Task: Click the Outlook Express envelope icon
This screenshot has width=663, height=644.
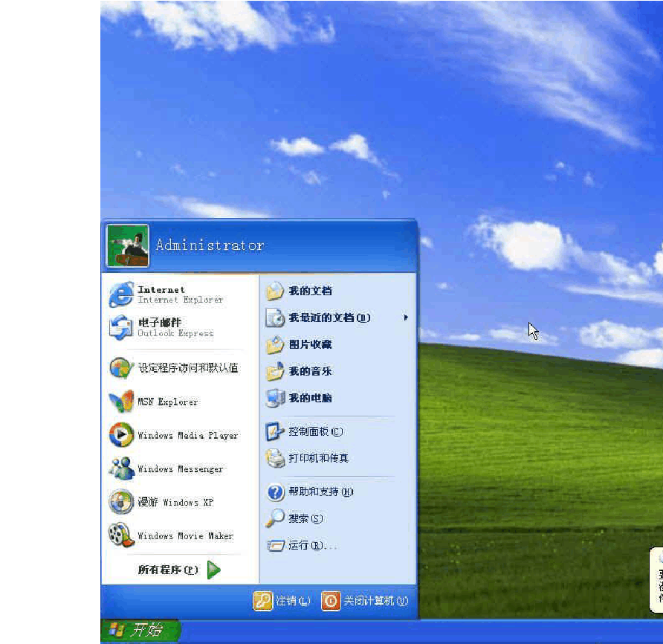Action: pos(121,327)
